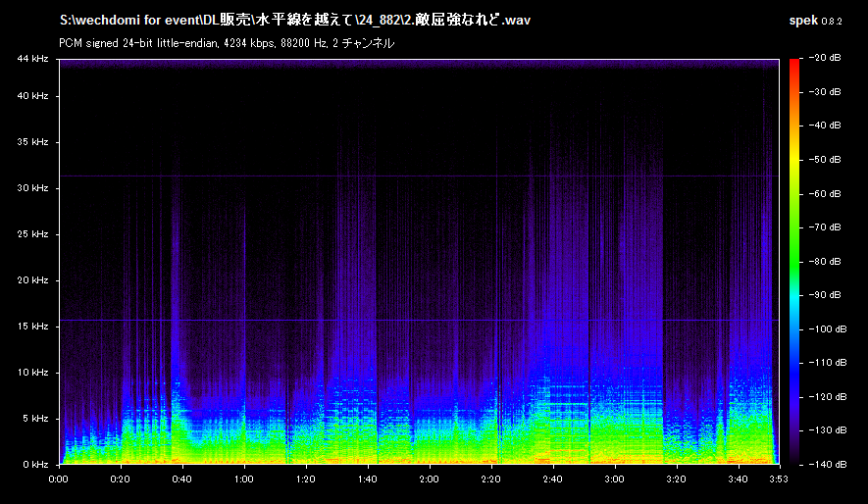Viewport: 868px width, 504px height.
Task: Click the -70 dB scale label
Action: [x=825, y=227]
